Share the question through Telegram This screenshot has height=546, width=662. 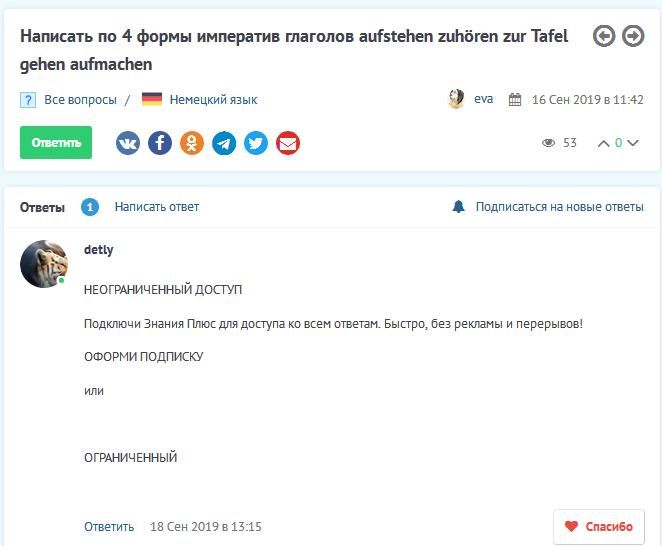point(224,143)
